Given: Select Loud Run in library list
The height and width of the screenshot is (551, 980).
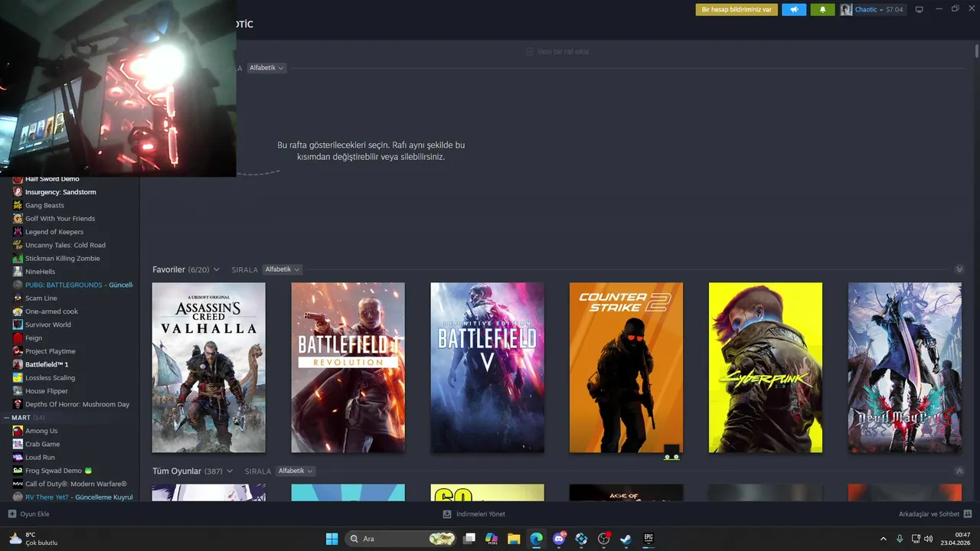Looking at the screenshot, I should (40, 458).
